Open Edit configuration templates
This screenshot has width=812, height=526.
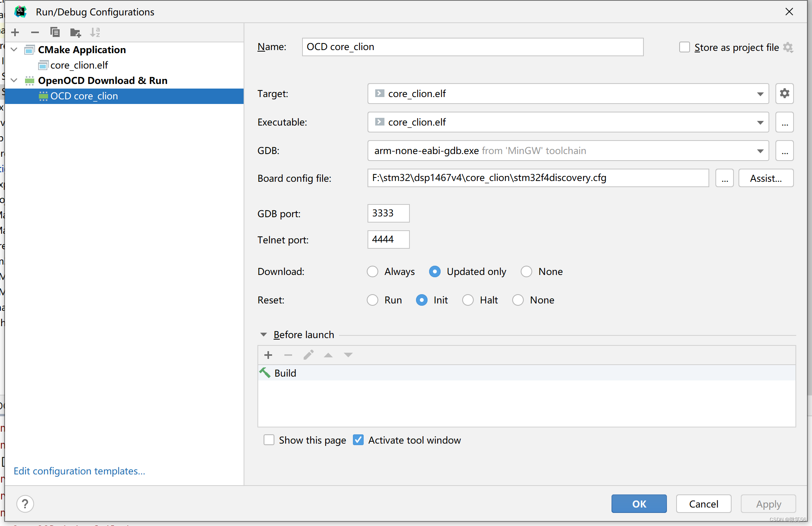coord(79,471)
